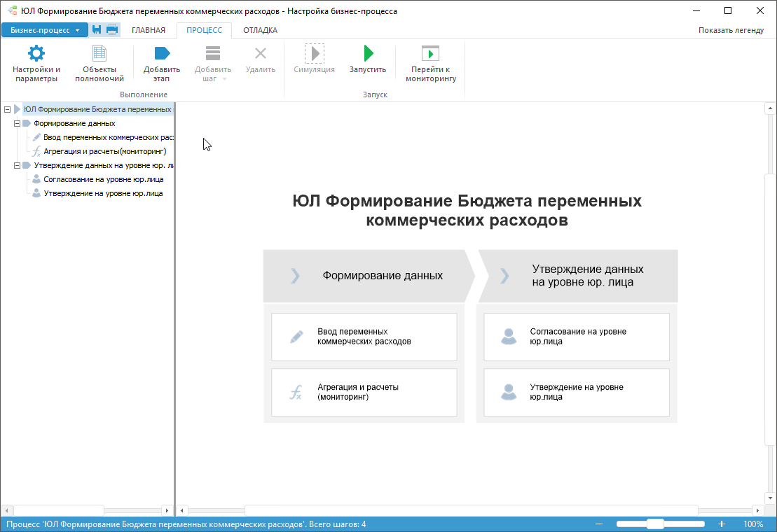The image size is (777, 532).
Task: Open the Бизнес-процесс dropdown menu
Action: pyautogui.click(x=45, y=30)
